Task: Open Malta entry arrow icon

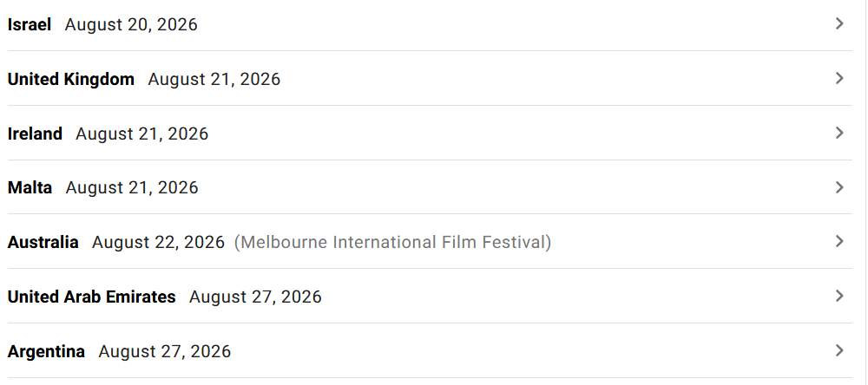Action: point(839,187)
